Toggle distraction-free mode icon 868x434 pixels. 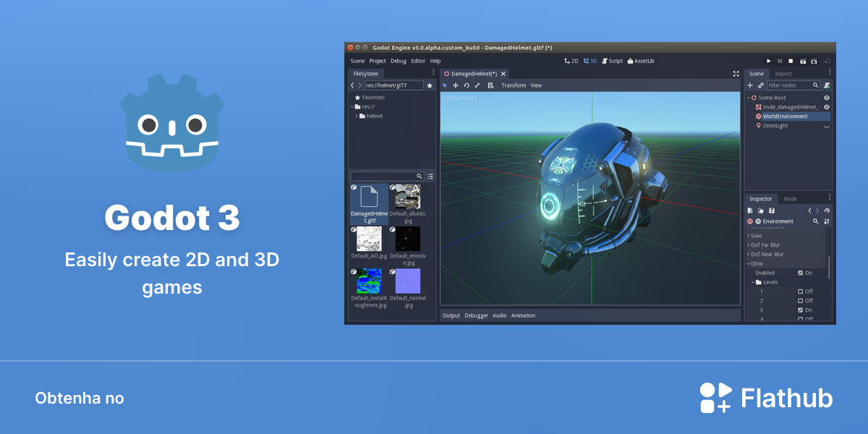coord(736,74)
